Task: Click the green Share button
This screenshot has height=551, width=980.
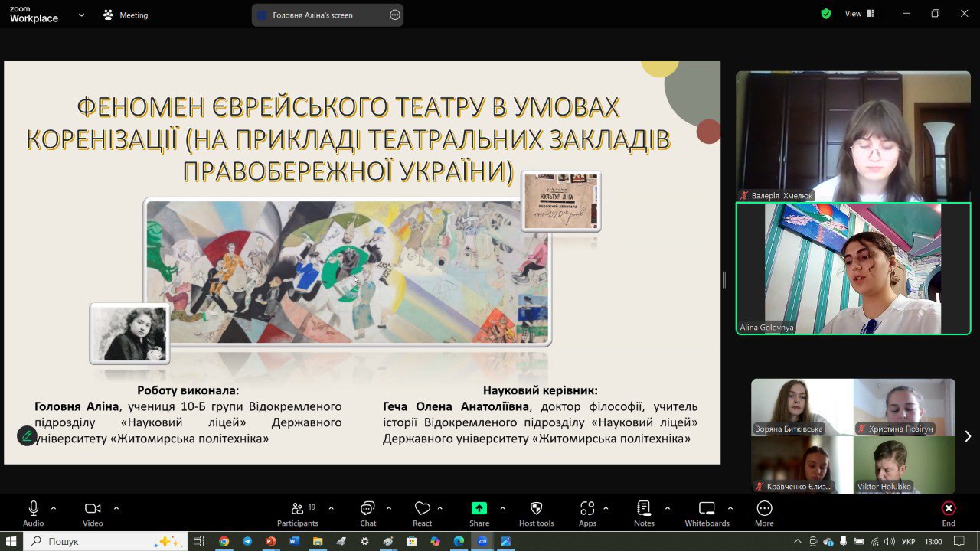Action: coord(479,508)
